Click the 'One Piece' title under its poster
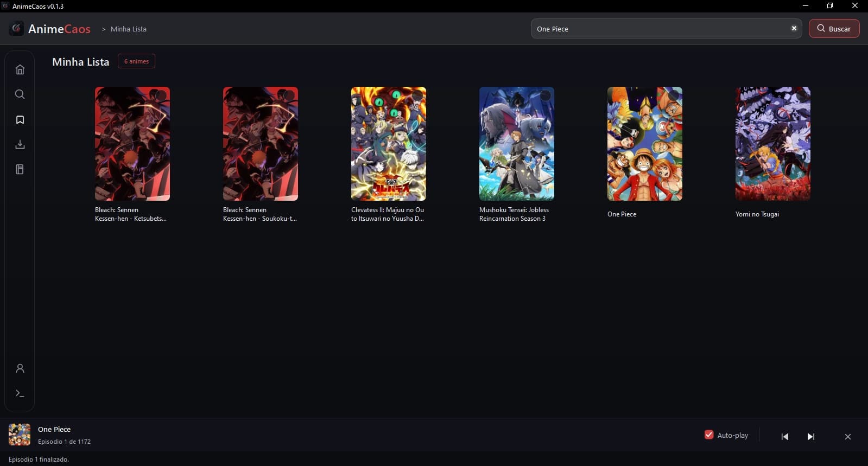868x466 pixels. 622,214
